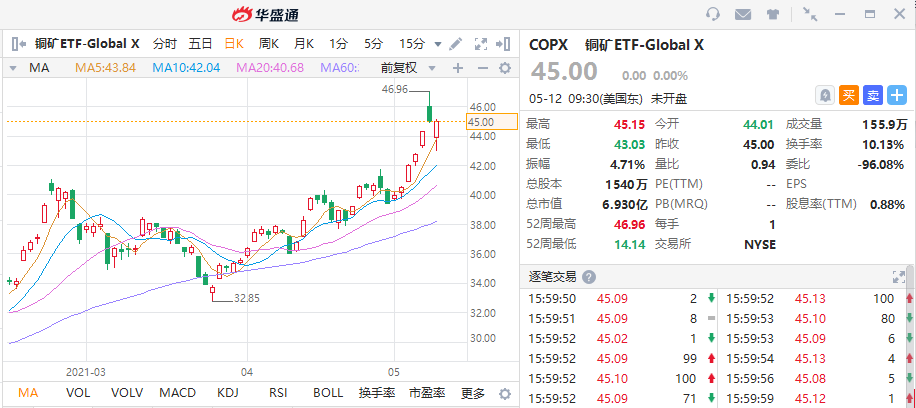Show the 换手率 indicator

pyautogui.click(x=377, y=393)
